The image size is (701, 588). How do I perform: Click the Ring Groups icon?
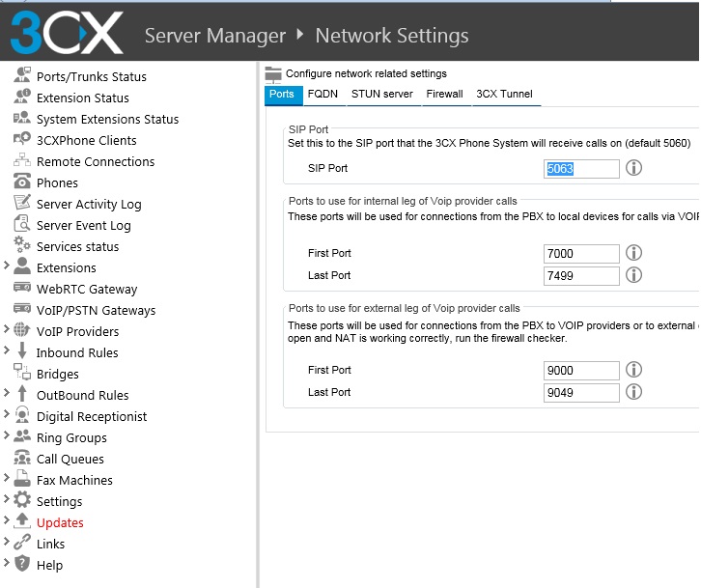[22, 435]
